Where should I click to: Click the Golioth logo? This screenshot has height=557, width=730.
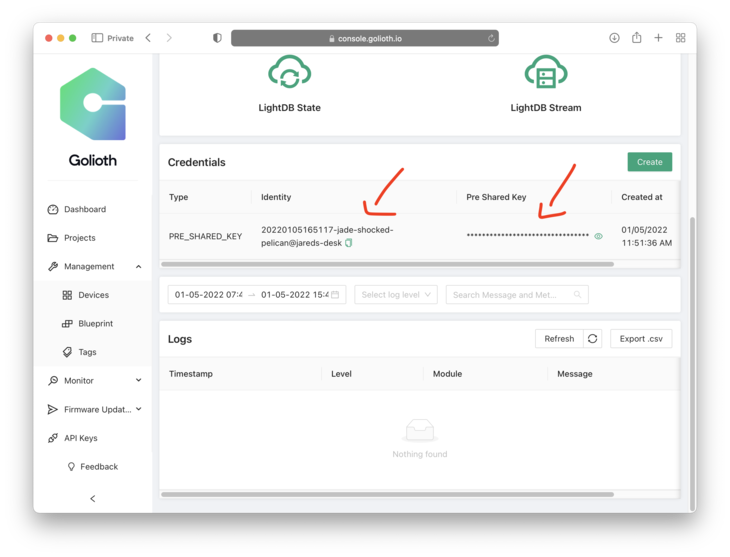click(93, 104)
